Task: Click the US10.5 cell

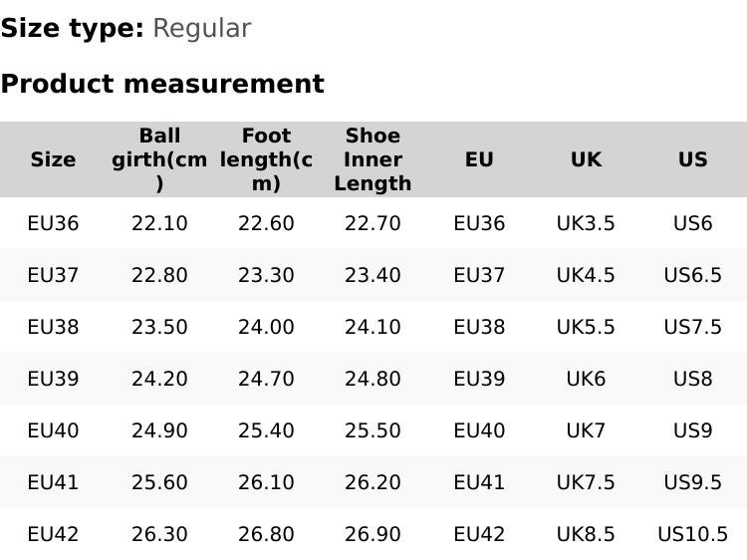Action: click(x=692, y=534)
